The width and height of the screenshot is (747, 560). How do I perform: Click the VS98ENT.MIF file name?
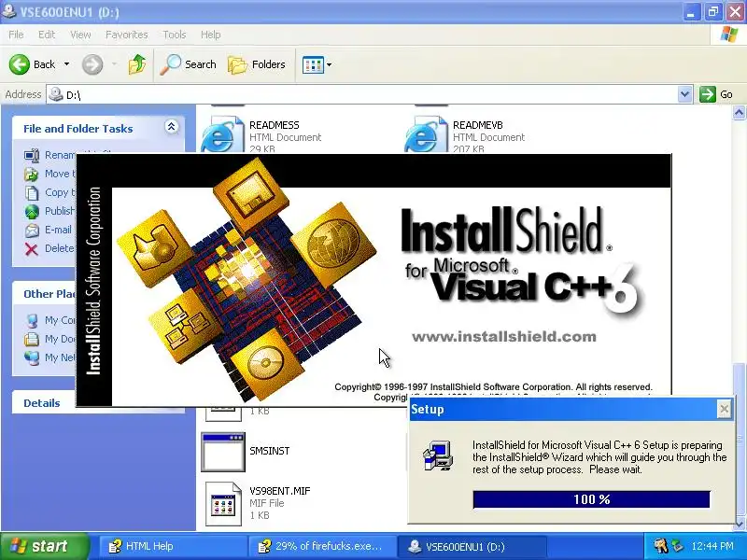[279, 491]
